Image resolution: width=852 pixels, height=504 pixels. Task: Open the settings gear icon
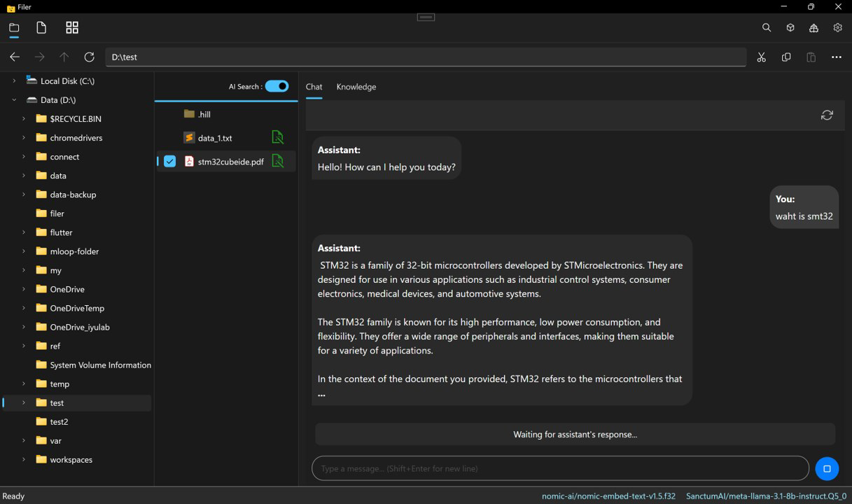pyautogui.click(x=837, y=27)
